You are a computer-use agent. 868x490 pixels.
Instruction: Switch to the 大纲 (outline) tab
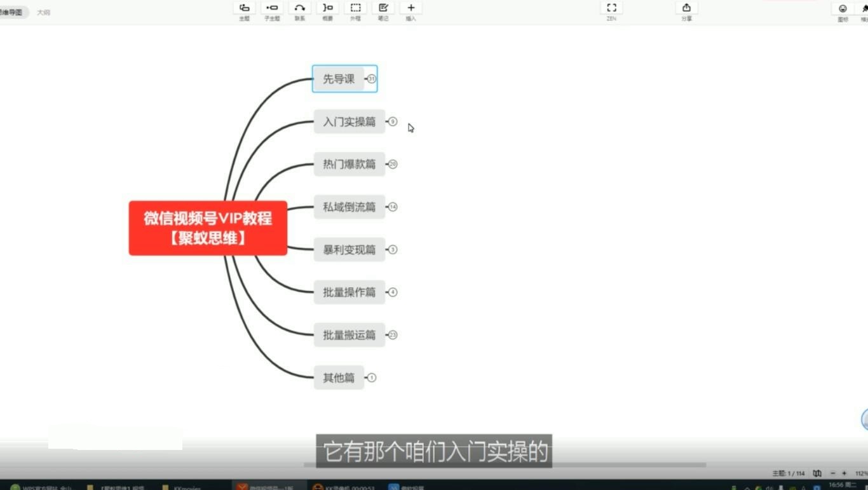click(43, 12)
